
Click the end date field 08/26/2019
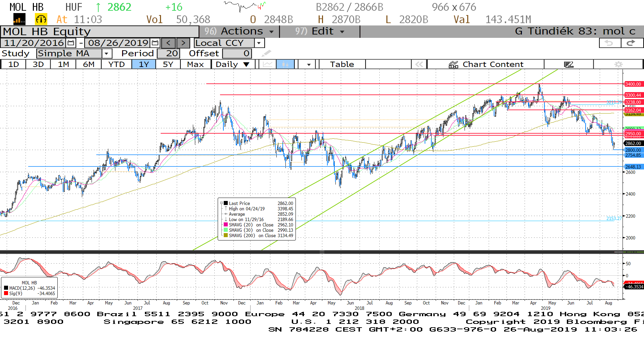click(x=118, y=43)
